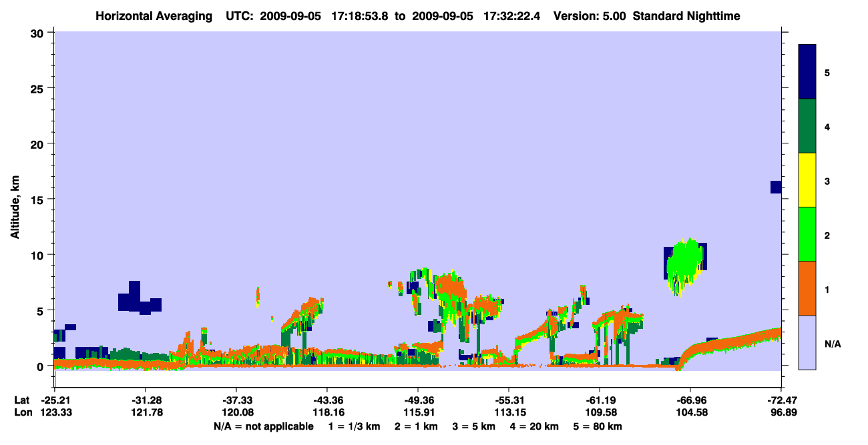Screen dimensions: 868x445
Task: Click the 'Altitude, km' axis label
Action: [15, 208]
